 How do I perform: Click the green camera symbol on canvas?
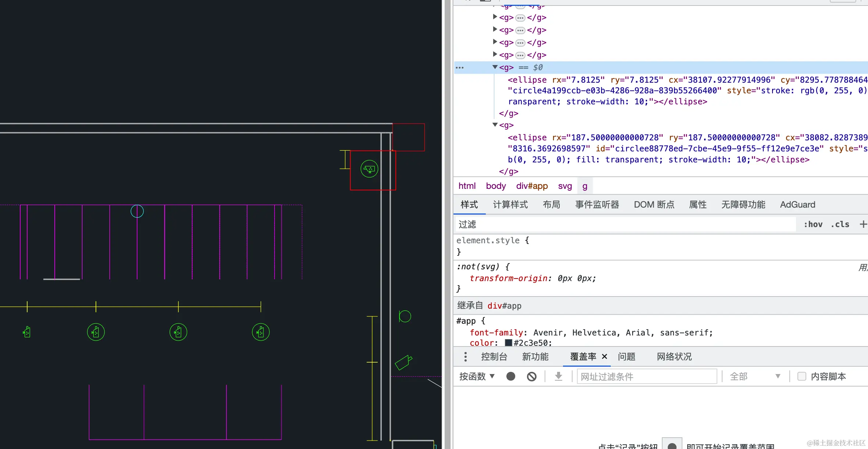click(403, 363)
